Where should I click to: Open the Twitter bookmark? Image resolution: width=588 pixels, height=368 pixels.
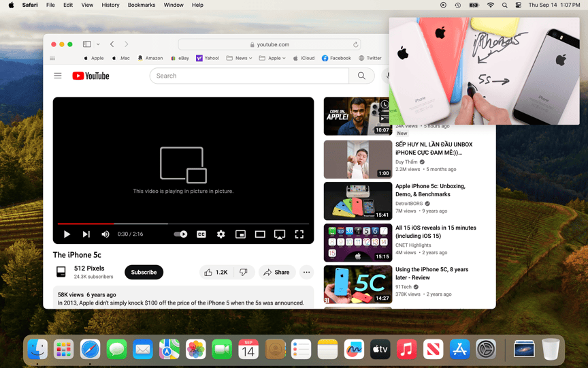click(x=370, y=58)
